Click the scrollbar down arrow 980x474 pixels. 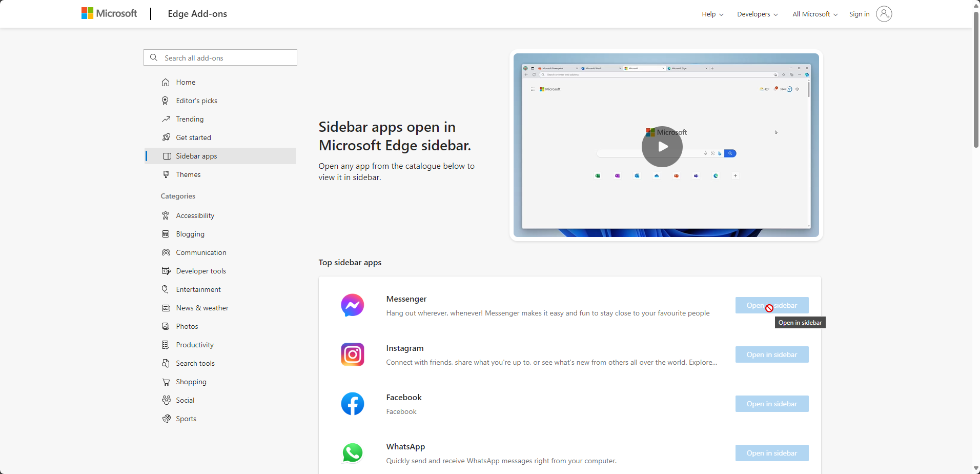coord(976,469)
